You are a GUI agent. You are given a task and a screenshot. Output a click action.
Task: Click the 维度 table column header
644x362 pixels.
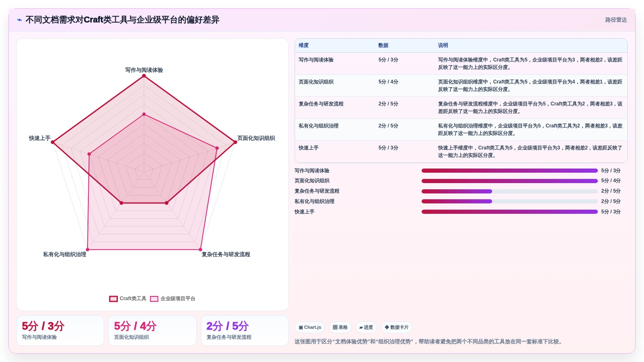point(304,46)
